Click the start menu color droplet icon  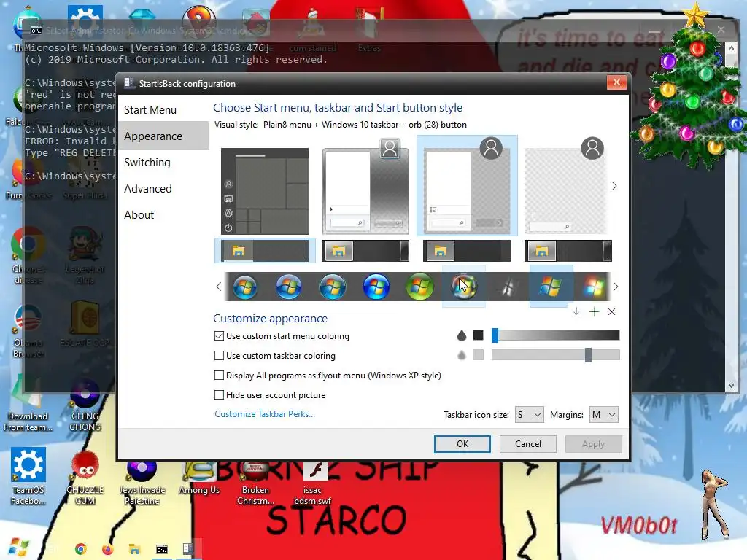tap(461, 335)
